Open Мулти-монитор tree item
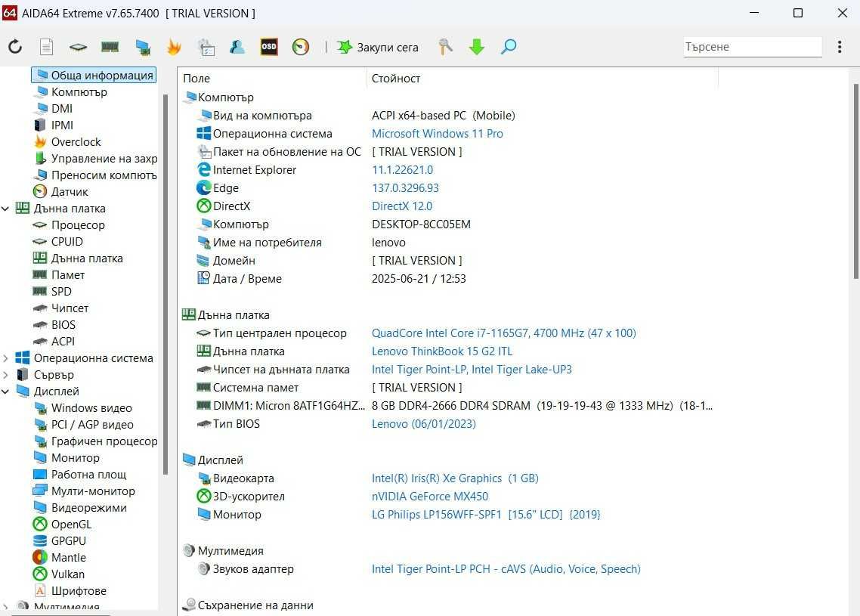The width and height of the screenshot is (860, 616). point(85,491)
